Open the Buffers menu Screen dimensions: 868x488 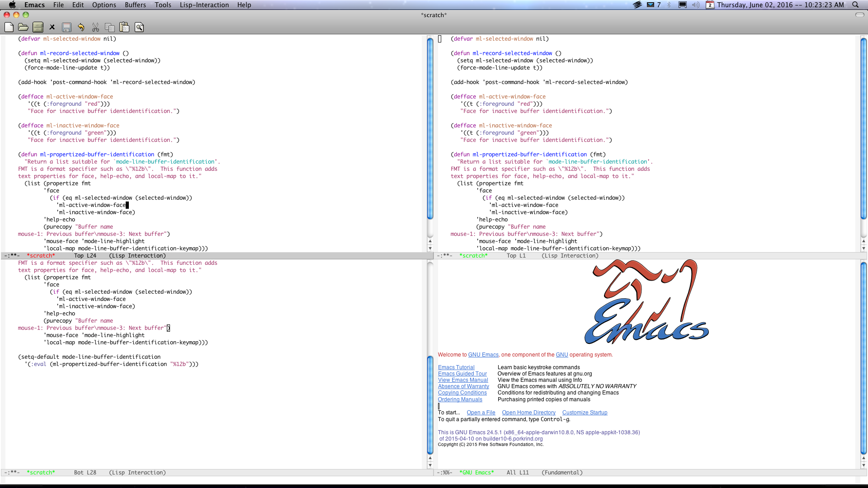(x=134, y=5)
